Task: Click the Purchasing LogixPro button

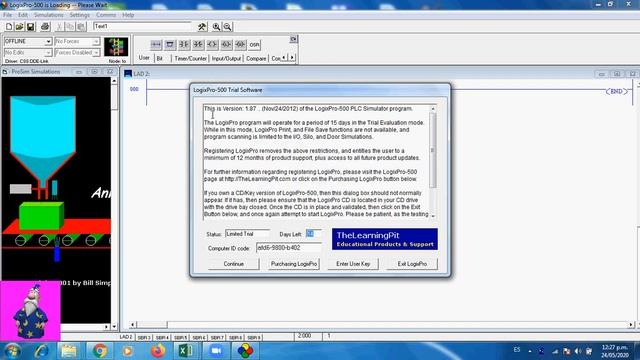Action: (x=294, y=264)
